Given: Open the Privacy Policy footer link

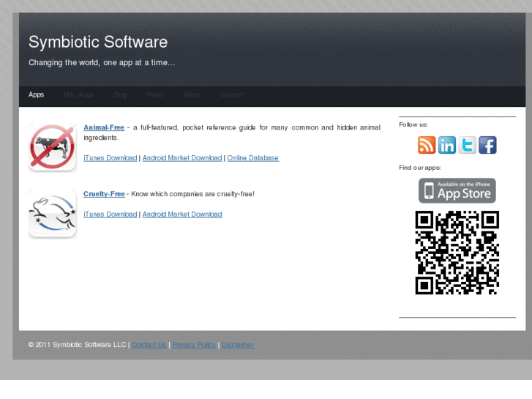Looking at the screenshot, I should [194, 345].
